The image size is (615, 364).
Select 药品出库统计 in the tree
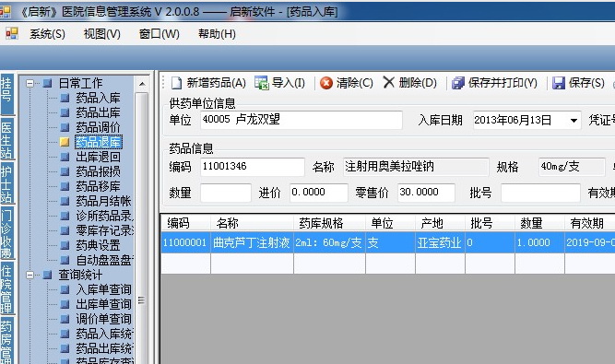[x=104, y=348]
